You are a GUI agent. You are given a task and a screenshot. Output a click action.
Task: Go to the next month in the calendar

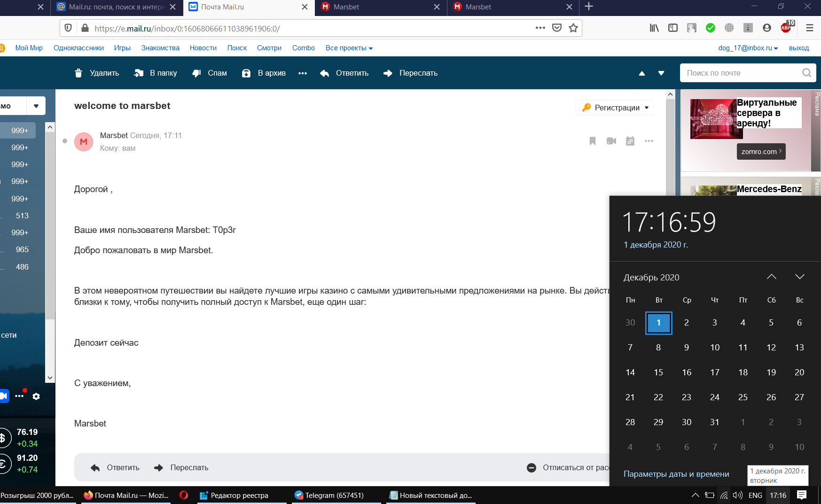(x=800, y=277)
